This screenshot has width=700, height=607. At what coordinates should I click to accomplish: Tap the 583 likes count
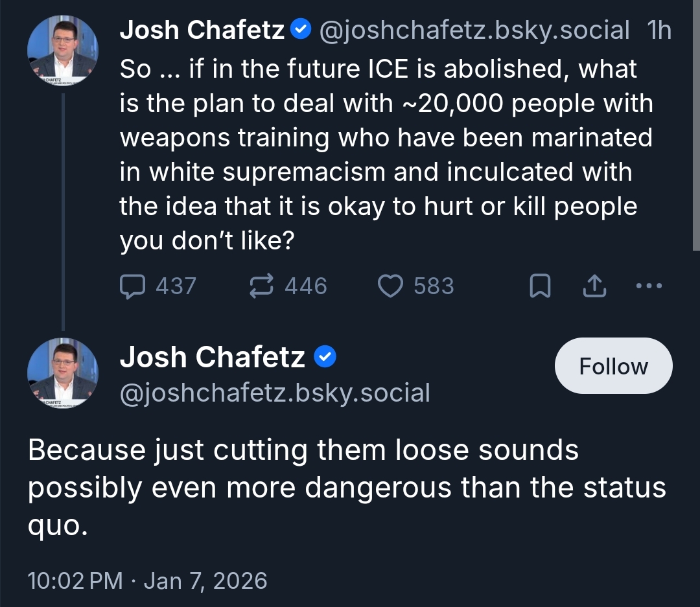(x=434, y=286)
